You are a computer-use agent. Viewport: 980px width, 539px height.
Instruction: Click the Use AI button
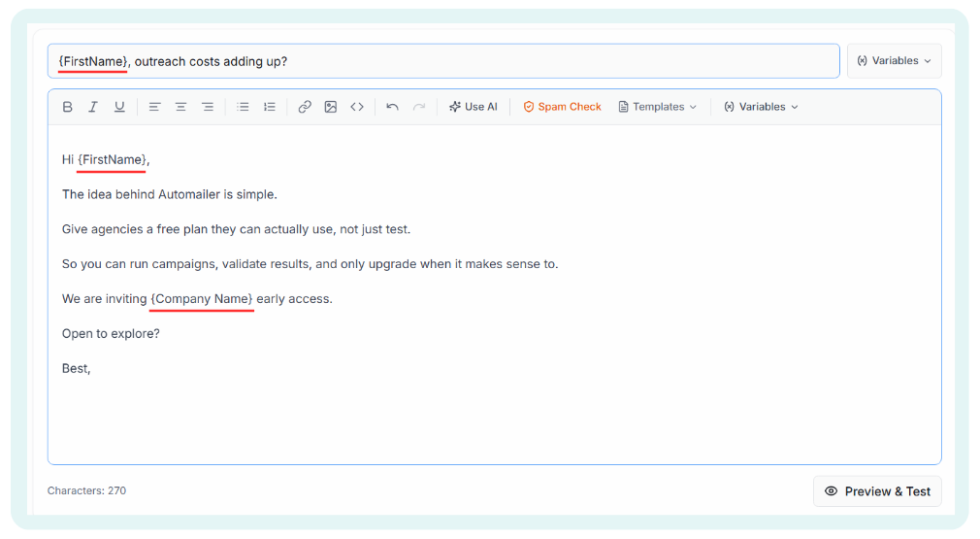474,107
